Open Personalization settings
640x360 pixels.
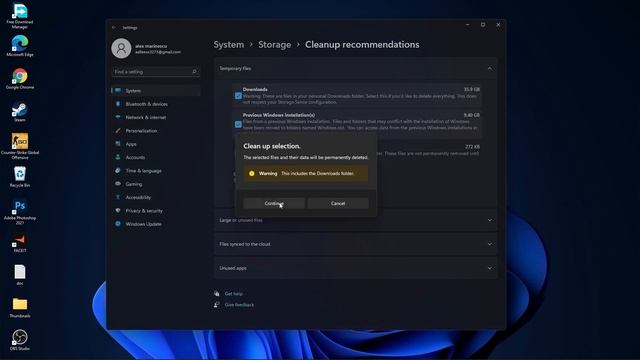pos(156,131)
